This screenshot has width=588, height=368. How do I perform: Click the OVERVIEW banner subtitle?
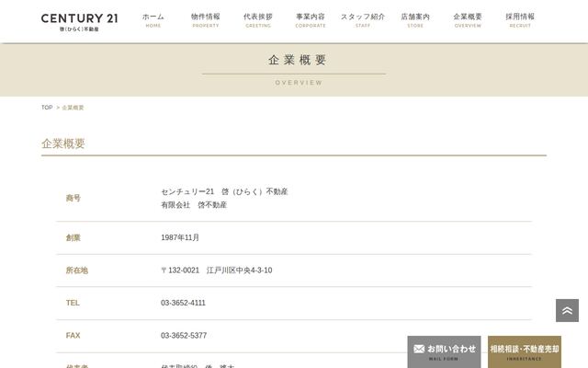[x=299, y=83]
